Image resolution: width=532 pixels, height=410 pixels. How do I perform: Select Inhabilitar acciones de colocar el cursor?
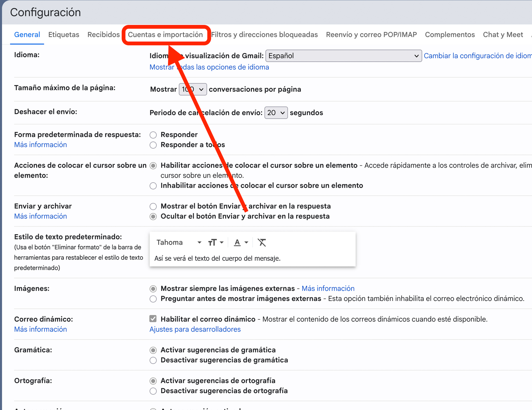tap(153, 185)
